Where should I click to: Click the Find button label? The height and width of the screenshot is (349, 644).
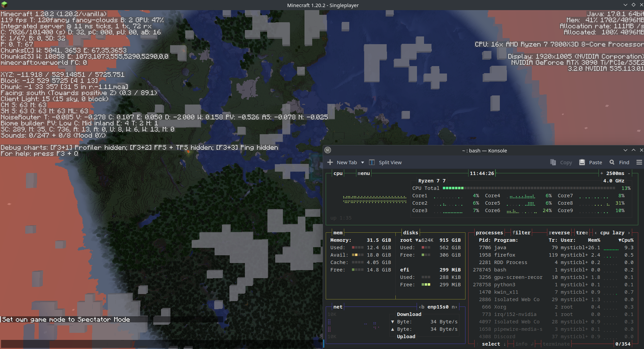[x=624, y=163]
